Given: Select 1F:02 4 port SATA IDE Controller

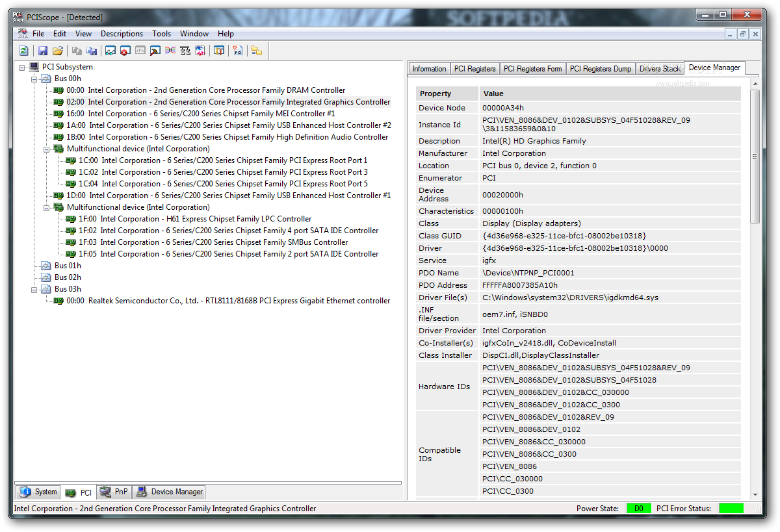Looking at the screenshot, I should [x=228, y=231].
